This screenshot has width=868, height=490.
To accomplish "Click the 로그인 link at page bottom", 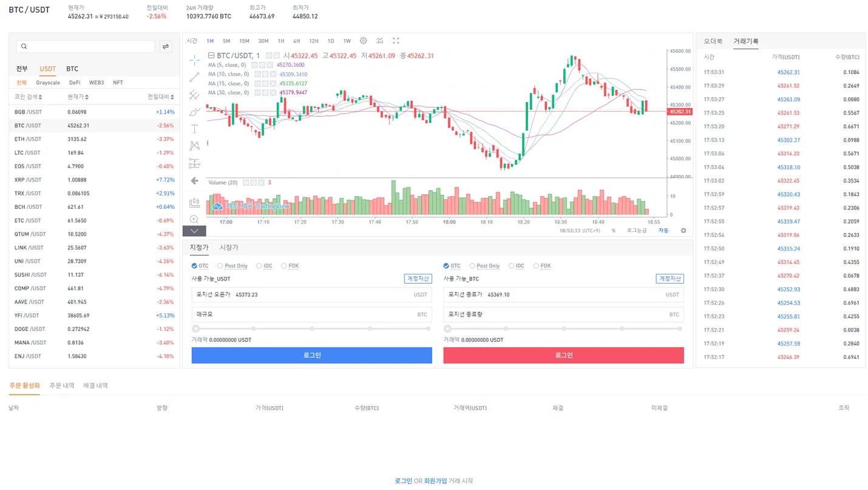I will (403, 481).
